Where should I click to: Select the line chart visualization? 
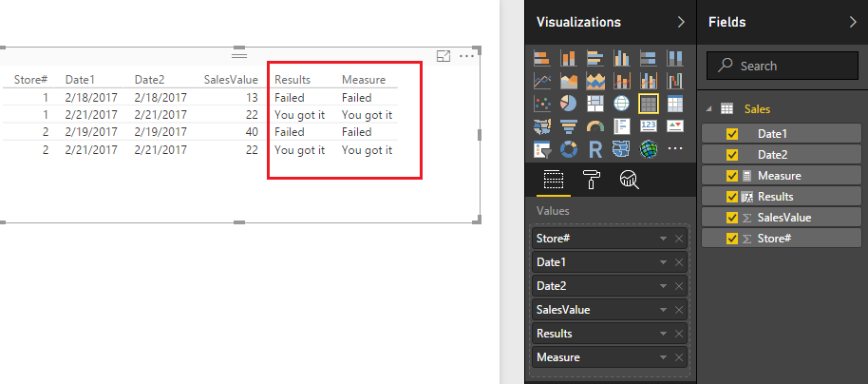click(542, 81)
